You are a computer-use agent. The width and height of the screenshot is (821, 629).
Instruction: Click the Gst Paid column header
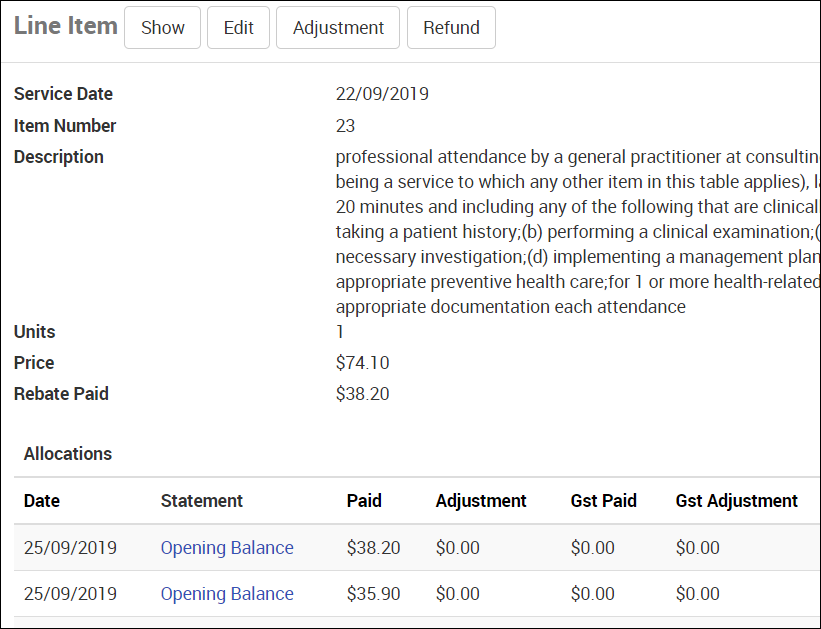tap(604, 501)
